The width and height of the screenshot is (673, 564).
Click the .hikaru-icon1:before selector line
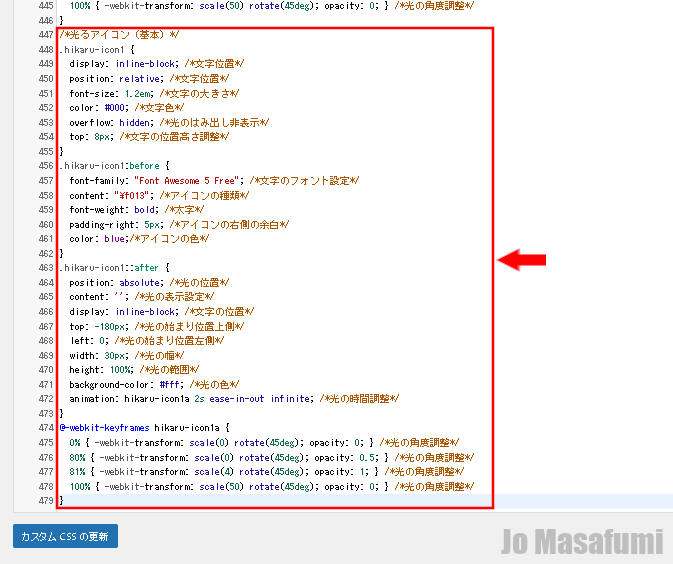pos(115,166)
